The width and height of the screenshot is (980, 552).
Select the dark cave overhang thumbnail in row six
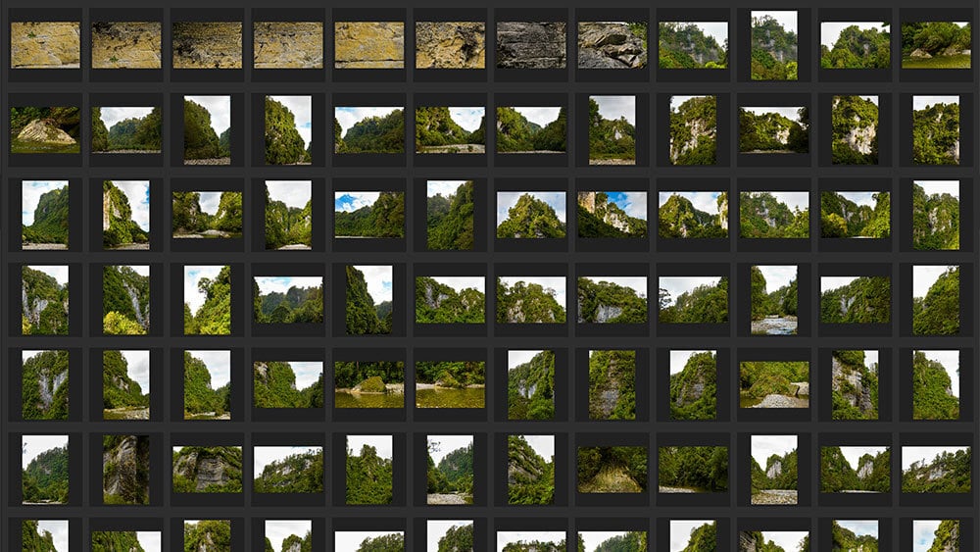pos(612,470)
